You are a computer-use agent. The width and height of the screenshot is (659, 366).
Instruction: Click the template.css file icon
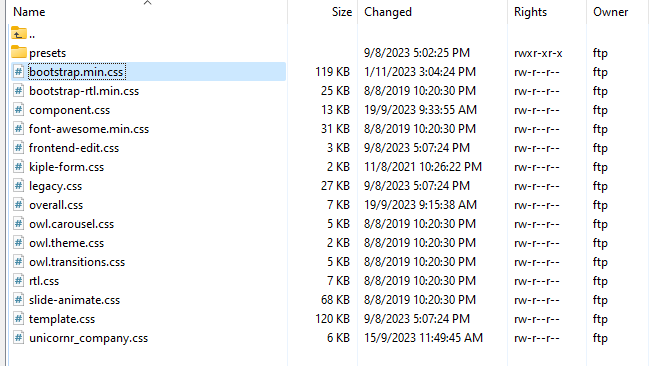18,319
